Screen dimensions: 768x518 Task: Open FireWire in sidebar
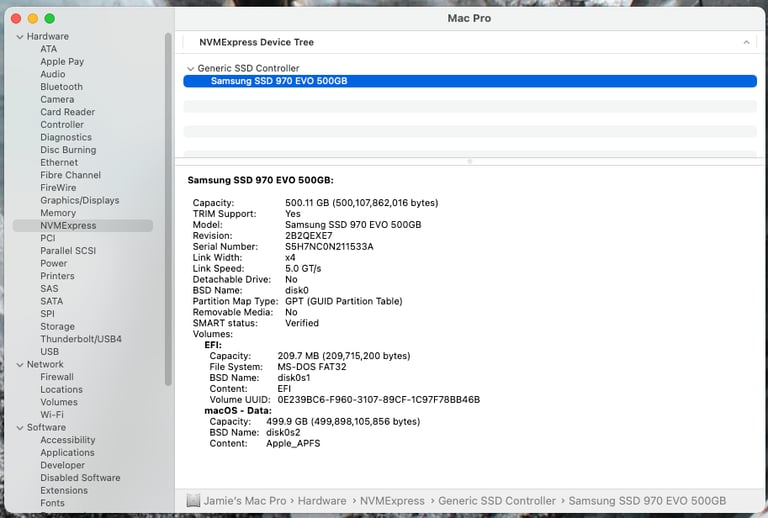[x=58, y=188]
